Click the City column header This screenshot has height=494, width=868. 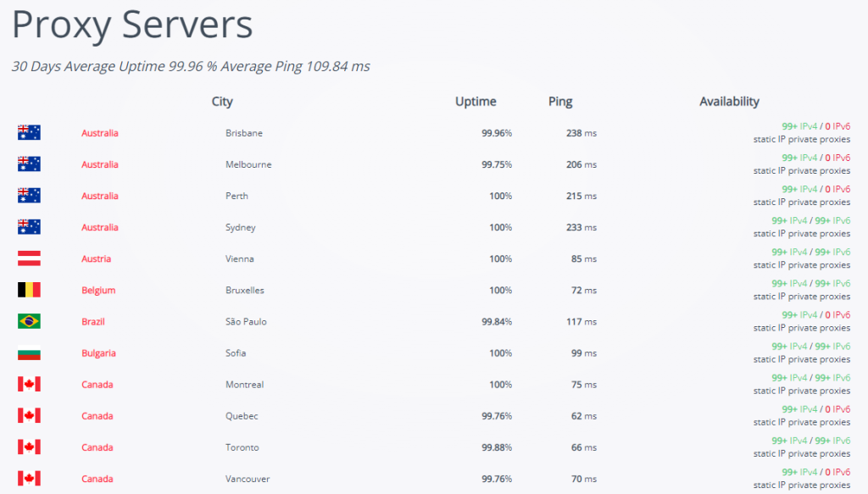tap(222, 102)
